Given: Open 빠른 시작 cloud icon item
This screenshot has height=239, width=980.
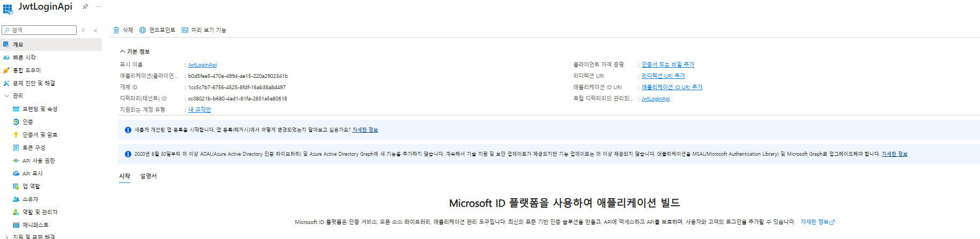Looking at the screenshot, I should [6, 57].
